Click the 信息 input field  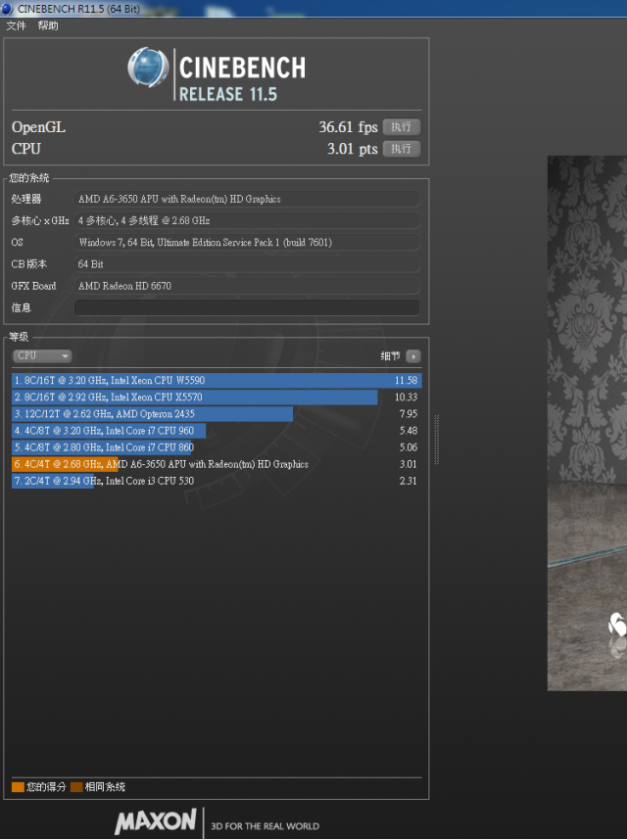click(x=247, y=307)
